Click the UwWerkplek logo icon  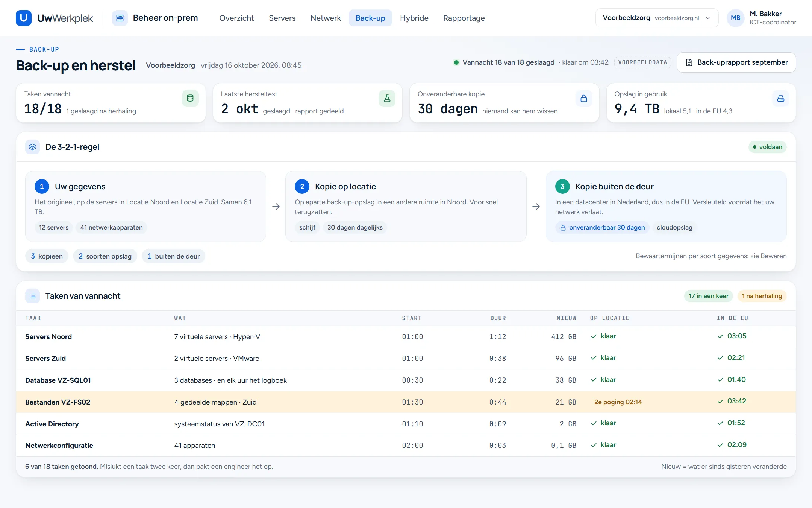[24, 18]
